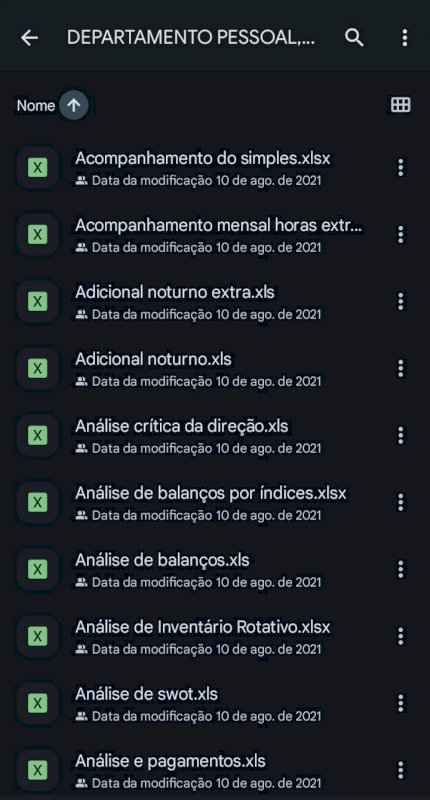Tap the back arrow icon
Image resolution: width=430 pixels, height=800 pixels.
point(29,38)
